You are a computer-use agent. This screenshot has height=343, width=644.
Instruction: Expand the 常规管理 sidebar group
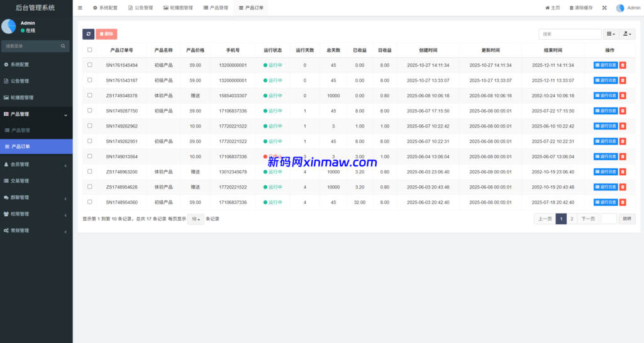tap(36, 231)
